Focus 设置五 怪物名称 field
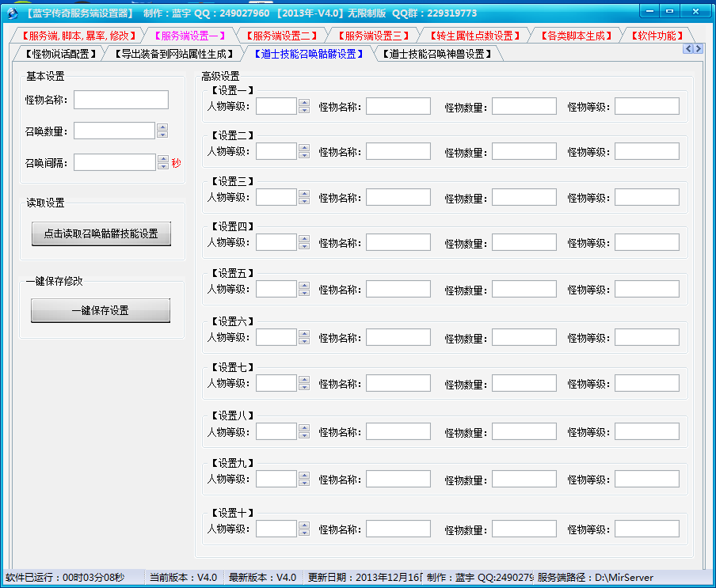This screenshot has height=588, width=716. pyautogui.click(x=398, y=289)
